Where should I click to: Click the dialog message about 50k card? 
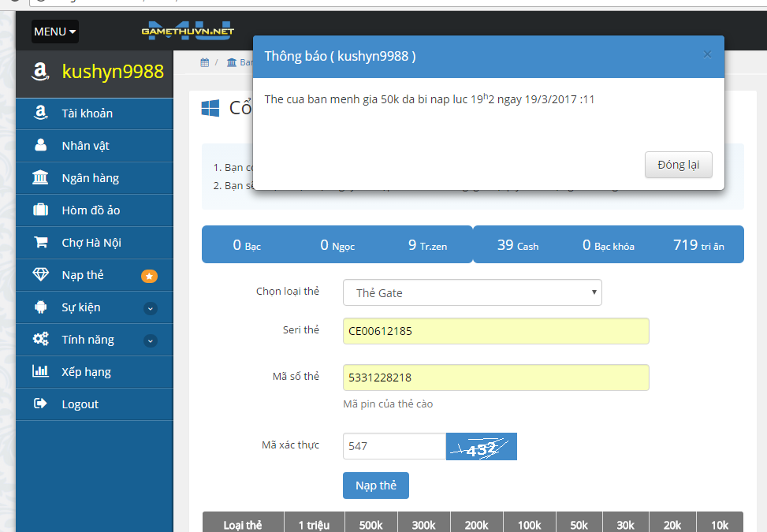(430, 99)
